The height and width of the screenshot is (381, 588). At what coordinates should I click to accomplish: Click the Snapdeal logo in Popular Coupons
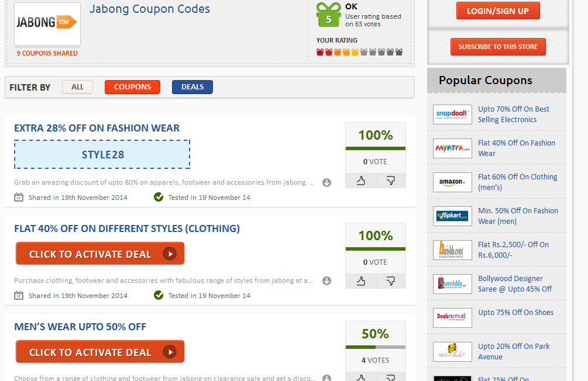coord(452,115)
